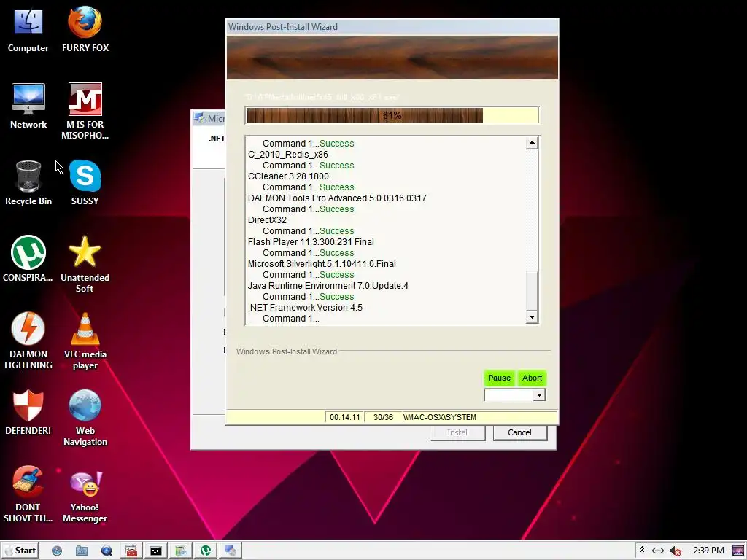Click the 30/36 progress counter

[383, 417]
